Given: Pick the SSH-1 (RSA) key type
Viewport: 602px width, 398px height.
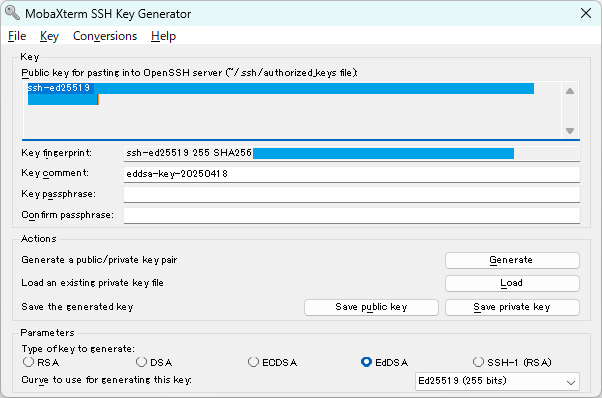Looking at the screenshot, I should pos(478,362).
